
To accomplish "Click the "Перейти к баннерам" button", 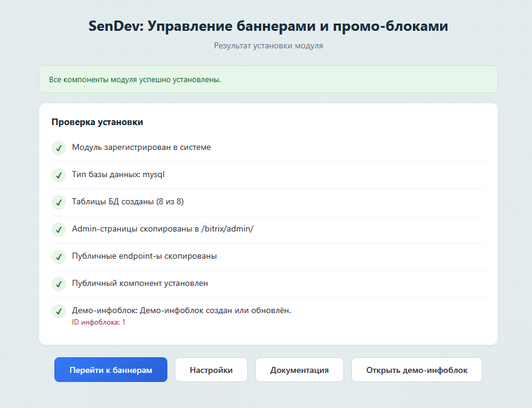I will 111,370.
